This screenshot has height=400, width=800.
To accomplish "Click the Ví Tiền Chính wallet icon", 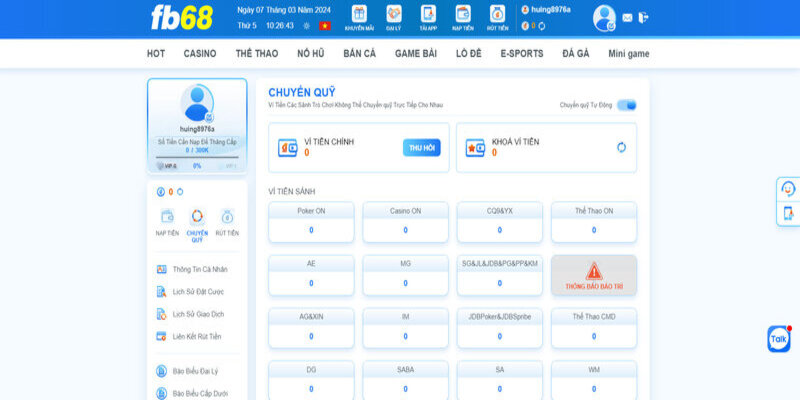I will pos(288,147).
